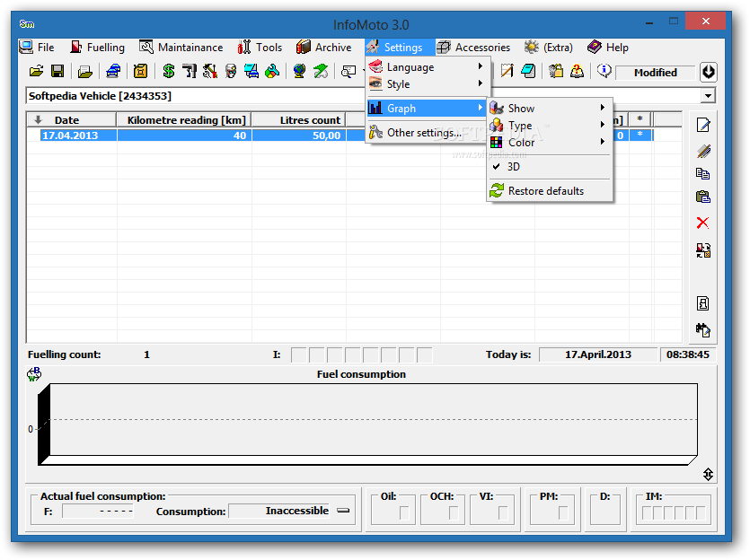Click the question mark help book icon
Image resolution: width=750 pixels, height=560 pixels.
click(x=577, y=72)
